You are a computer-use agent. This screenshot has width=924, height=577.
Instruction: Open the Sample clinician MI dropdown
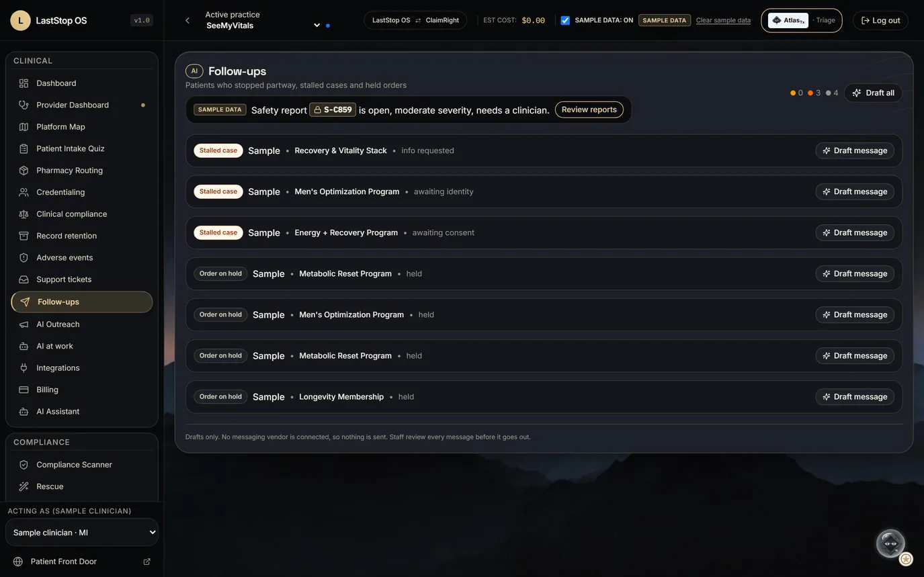pyautogui.click(x=82, y=533)
